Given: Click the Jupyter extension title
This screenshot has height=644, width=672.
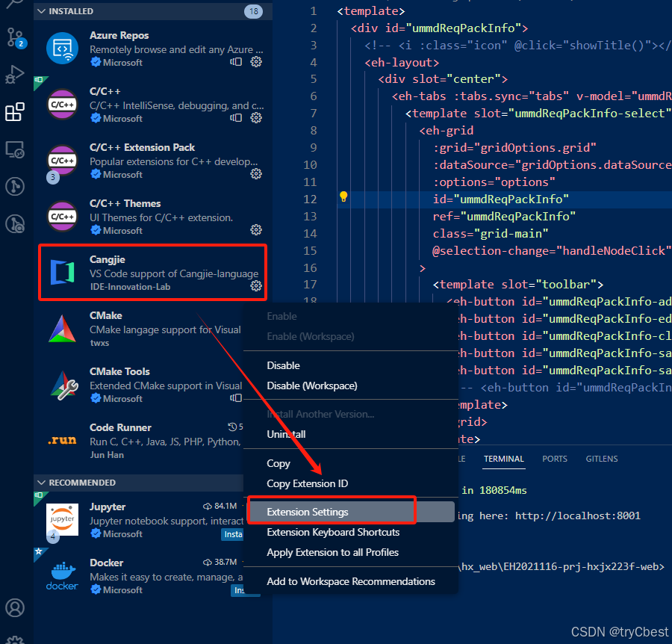Looking at the screenshot, I should 108,507.
